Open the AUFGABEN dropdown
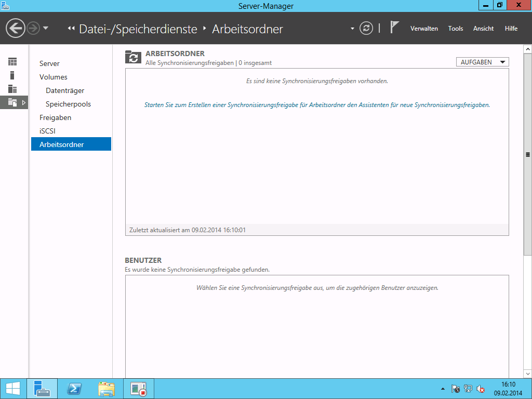 point(483,62)
